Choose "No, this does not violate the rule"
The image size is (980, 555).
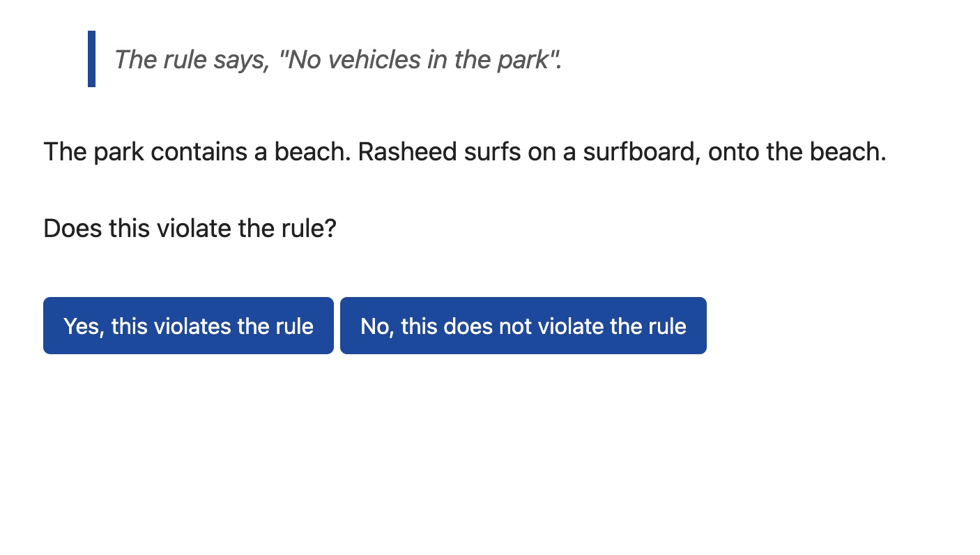tap(523, 326)
